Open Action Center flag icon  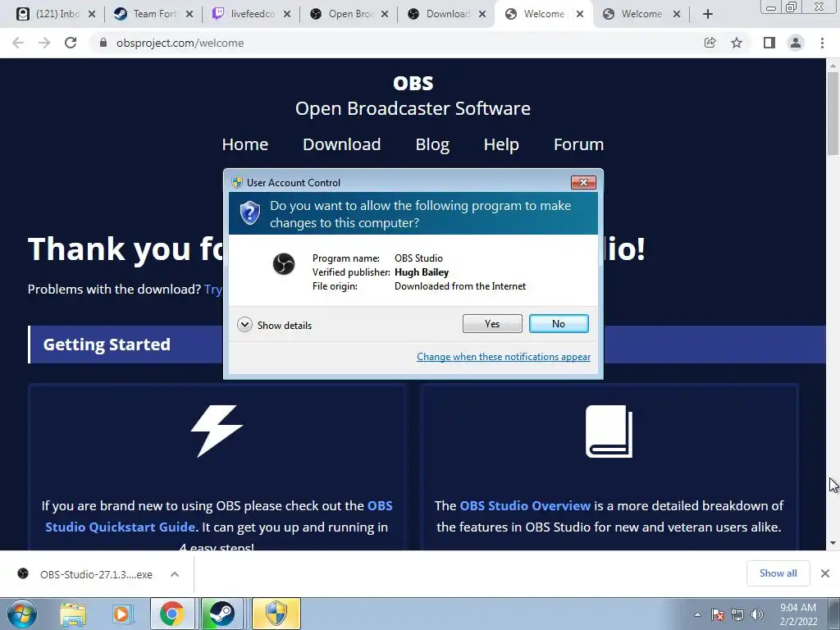pyautogui.click(x=718, y=614)
